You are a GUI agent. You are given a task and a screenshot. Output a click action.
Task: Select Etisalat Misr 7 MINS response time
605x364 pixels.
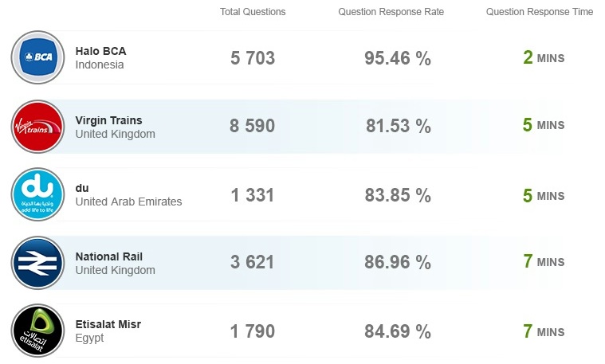[544, 331]
